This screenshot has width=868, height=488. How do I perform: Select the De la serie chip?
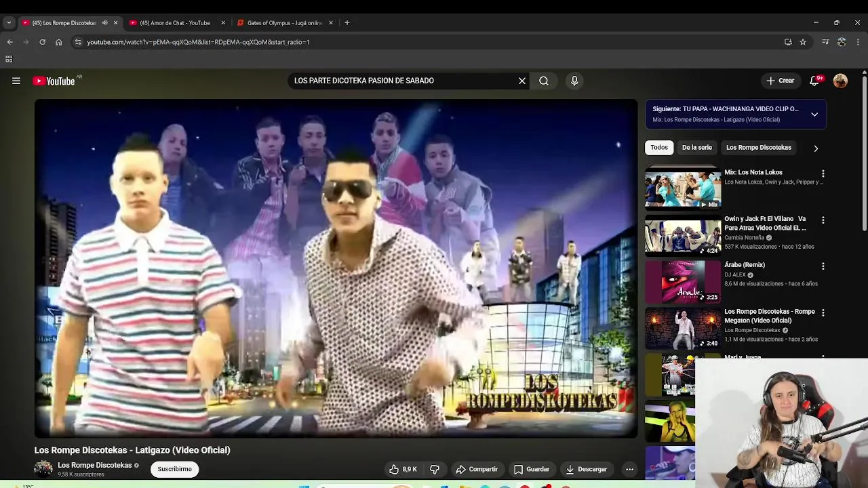[x=697, y=147]
